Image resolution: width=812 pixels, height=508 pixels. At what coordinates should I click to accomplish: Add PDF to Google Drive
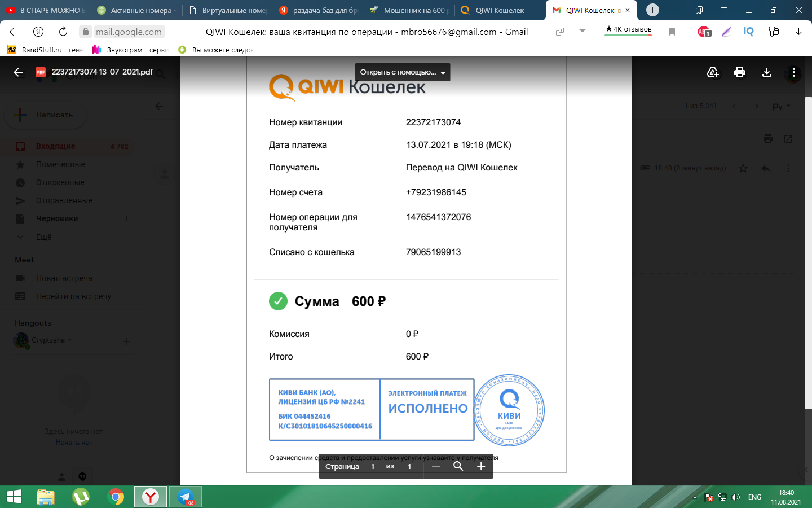(713, 72)
